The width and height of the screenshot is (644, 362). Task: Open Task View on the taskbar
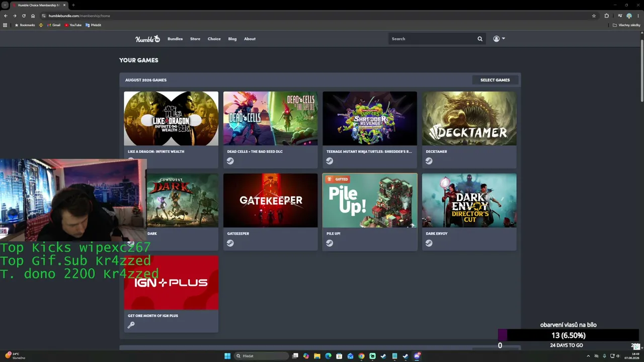(x=295, y=356)
